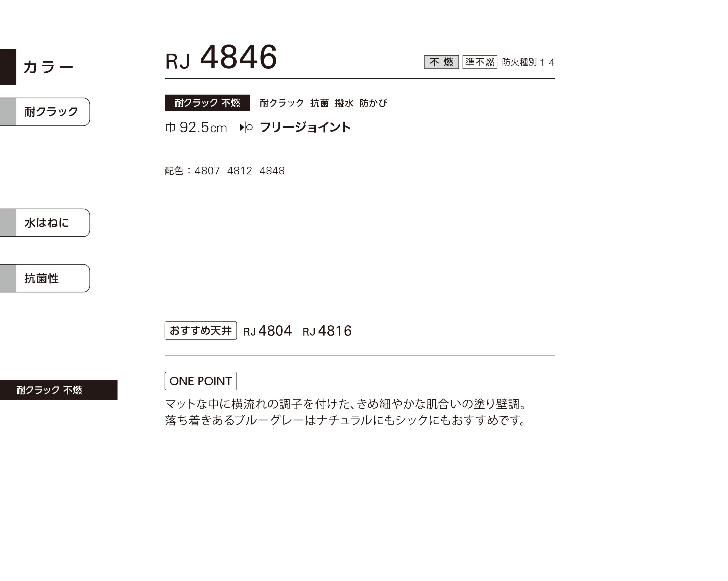Screen dimensions: 728x581
Task: Select the 水はねに side tab
Action: point(45,223)
